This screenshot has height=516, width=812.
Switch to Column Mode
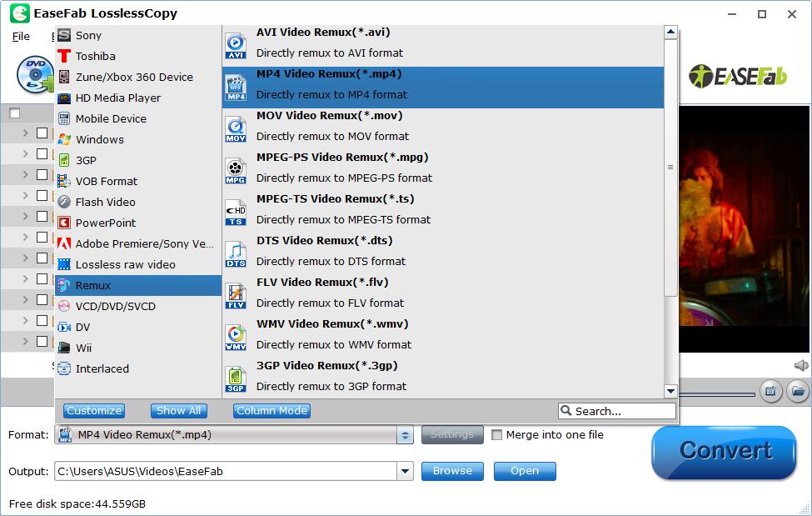(271, 411)
